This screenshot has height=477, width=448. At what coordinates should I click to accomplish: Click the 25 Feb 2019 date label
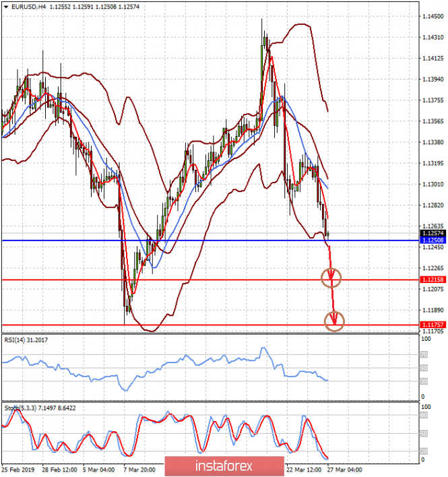tap(19, 469)
